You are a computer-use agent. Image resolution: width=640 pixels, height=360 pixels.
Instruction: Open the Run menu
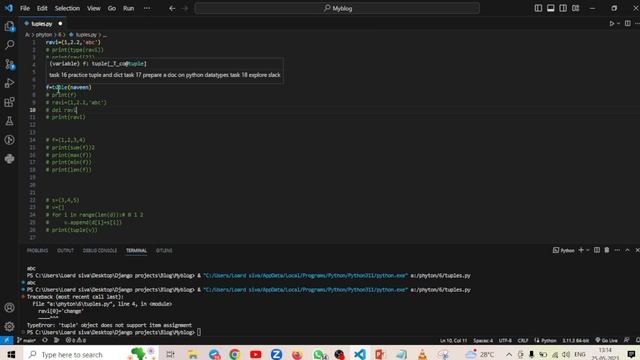tap(129, 8)
